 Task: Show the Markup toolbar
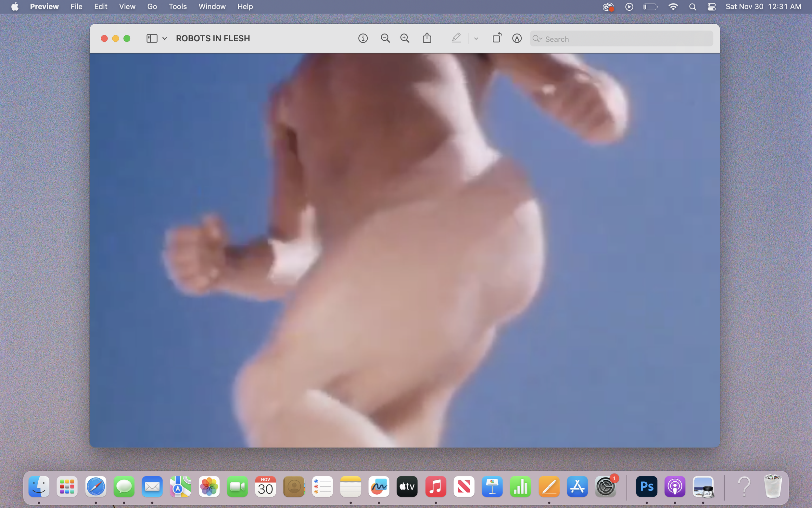[x=517, y=38]
